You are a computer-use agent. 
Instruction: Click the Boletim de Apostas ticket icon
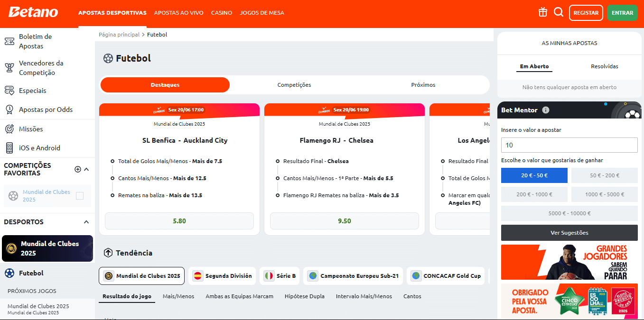pyautogui.click(x=9, y=41)
